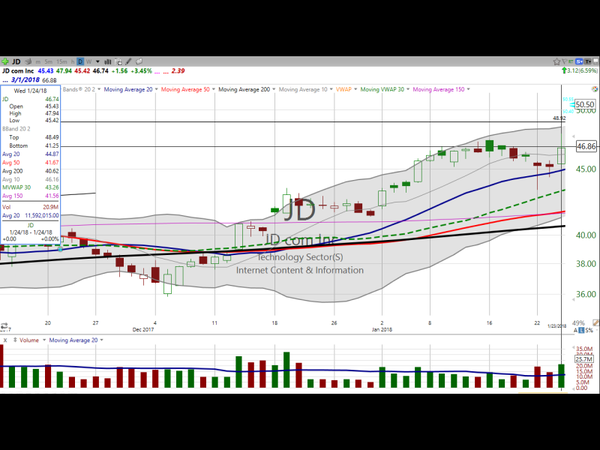Open the Moving Average 10 indicator dropdown
The height and width of the screenshot is (450, 600).
coord(331,90)
